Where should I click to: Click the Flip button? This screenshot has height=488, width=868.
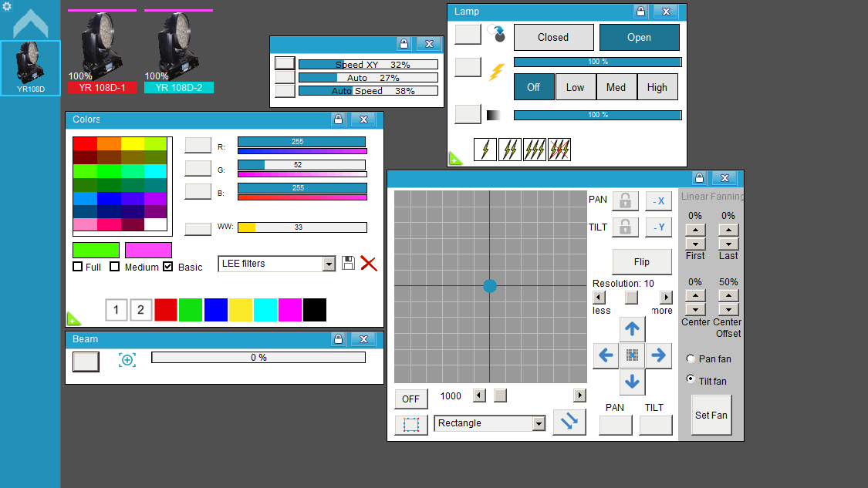[642, 261]
